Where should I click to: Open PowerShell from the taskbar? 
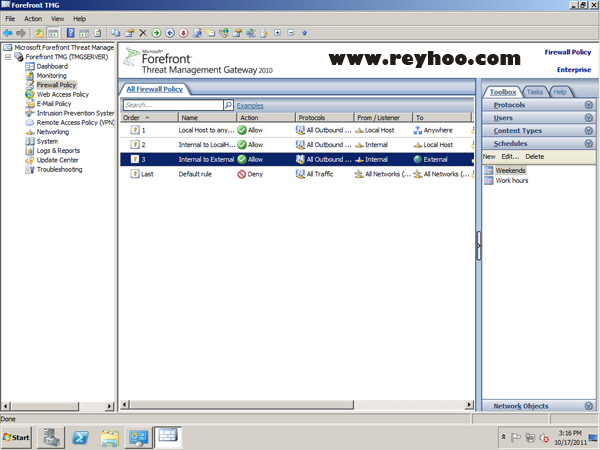click(x=80, y=437)
